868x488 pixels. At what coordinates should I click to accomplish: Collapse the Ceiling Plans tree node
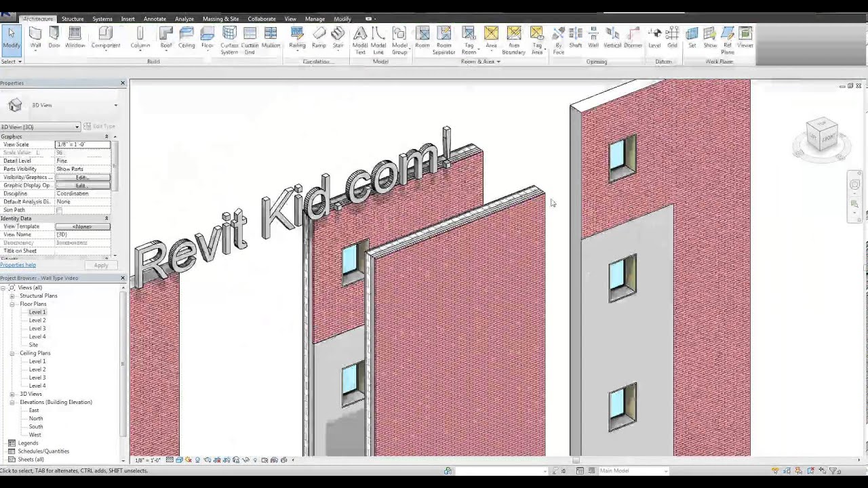12,353
